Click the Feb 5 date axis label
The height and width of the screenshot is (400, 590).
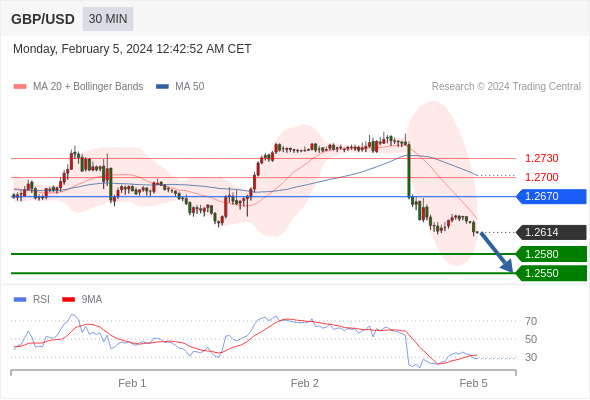pyautogui.click(x=473, y=383)
